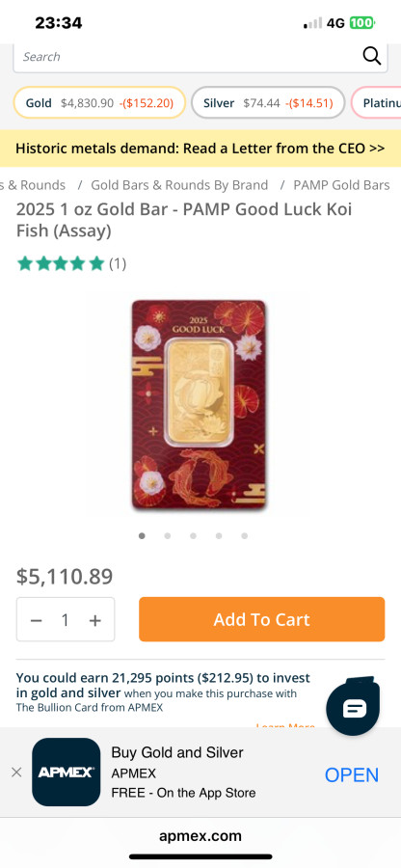Screen dimensions: 401x868
Task: Open PAMP Gold Bars breadcrumb
Action: coord(342,185)
